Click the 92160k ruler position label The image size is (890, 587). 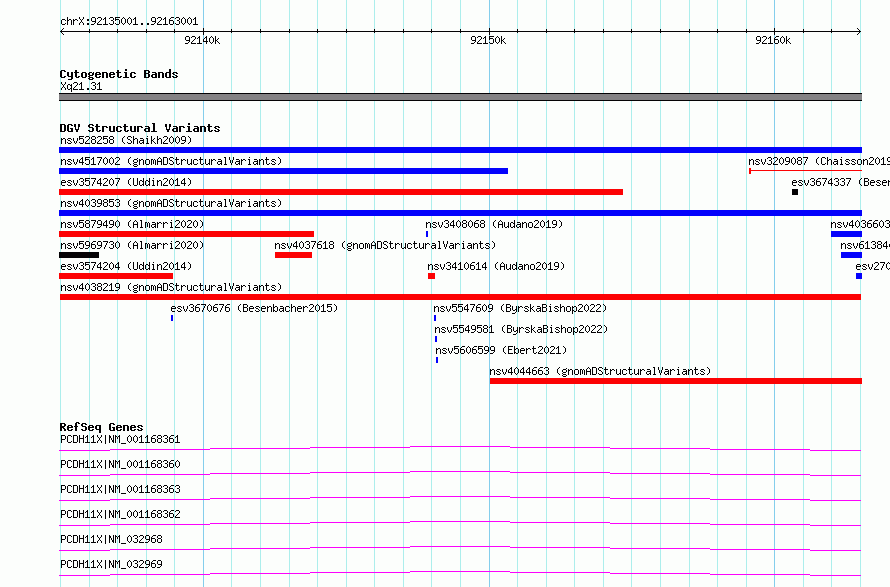(x=773, y=40)
